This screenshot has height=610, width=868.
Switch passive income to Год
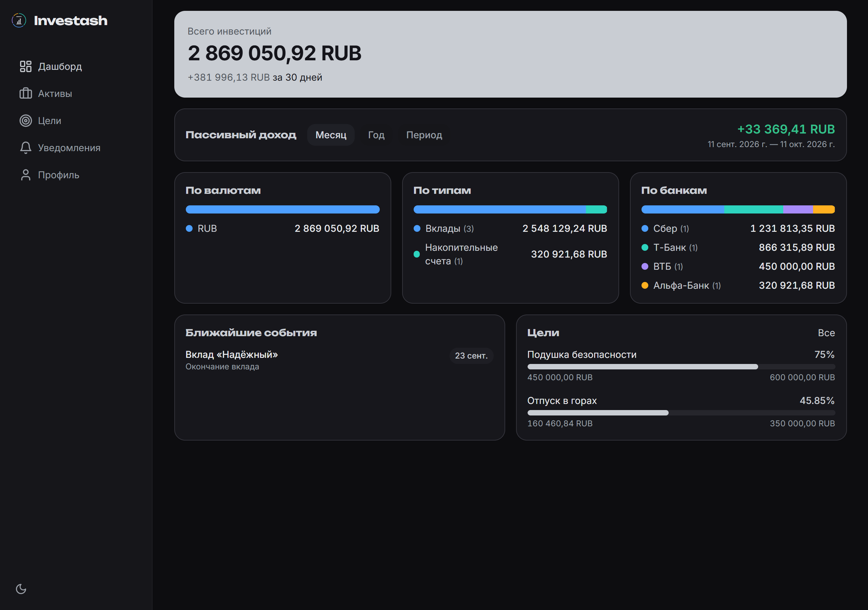[376, 135]
